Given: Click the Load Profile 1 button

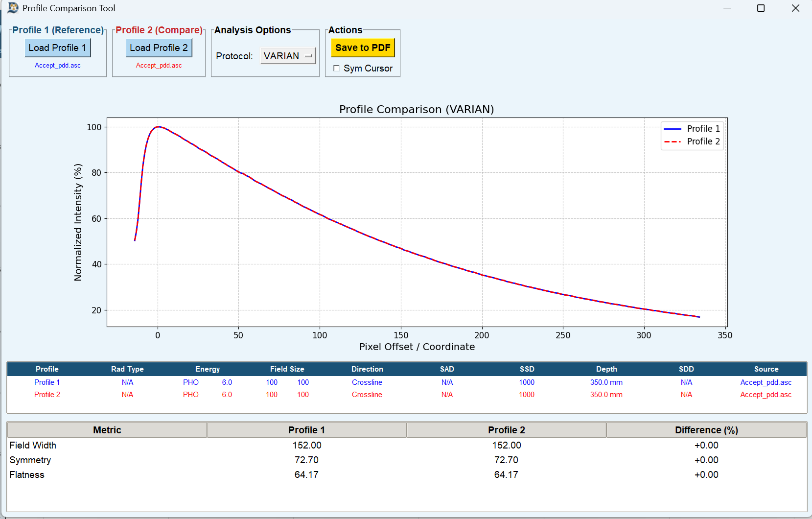Looking at the screenshot, I should click(58, 47).
